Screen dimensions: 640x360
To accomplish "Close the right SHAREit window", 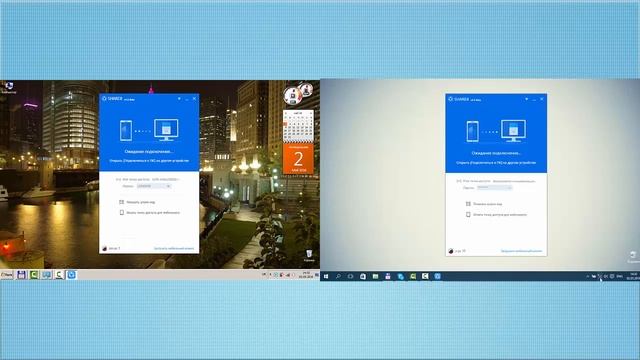I will click(x=542, y=99).
